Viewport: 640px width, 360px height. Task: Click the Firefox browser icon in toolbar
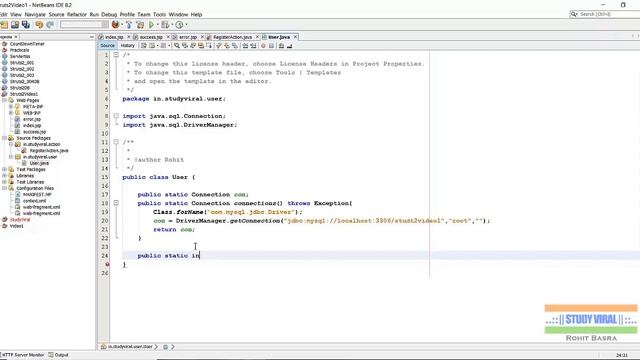[x=116, y=25]
